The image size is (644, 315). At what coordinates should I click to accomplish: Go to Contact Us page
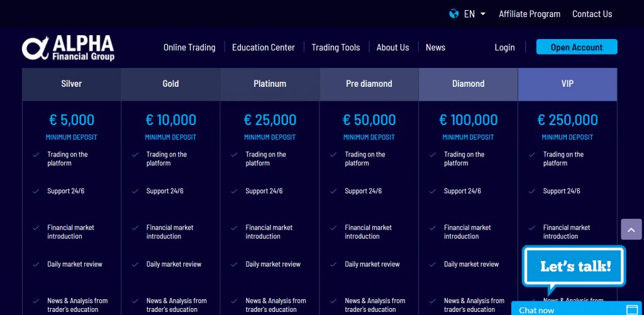coord(592,14)
